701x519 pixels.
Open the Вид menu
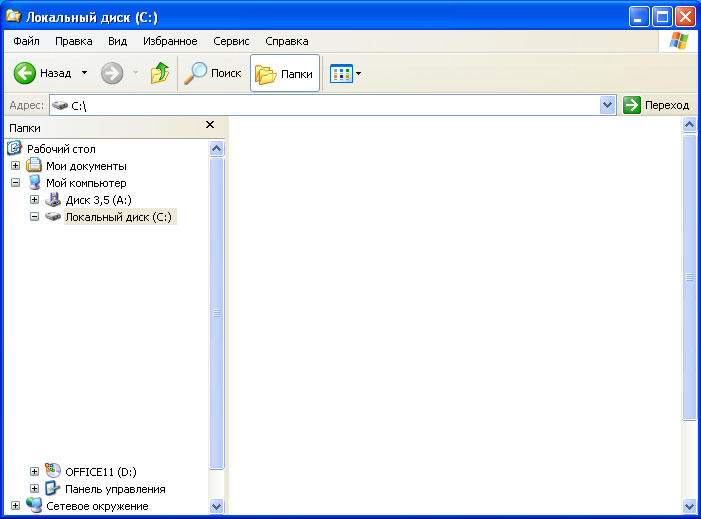point(118,41)
